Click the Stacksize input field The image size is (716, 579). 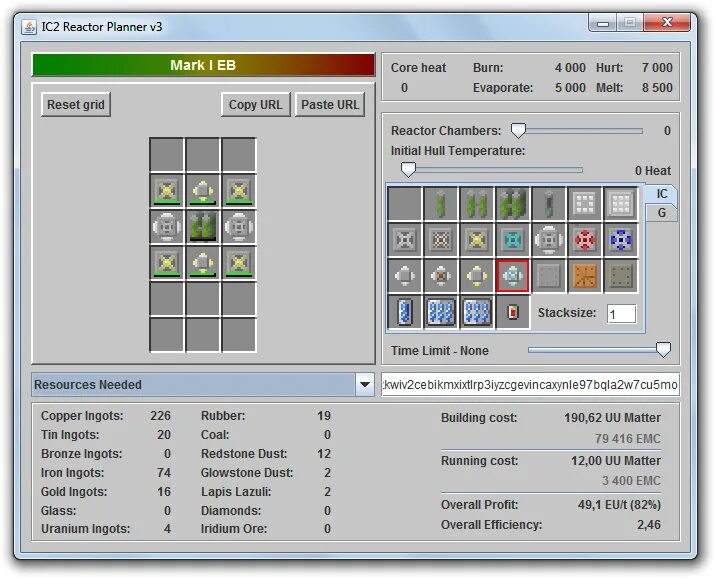(621, 314)
